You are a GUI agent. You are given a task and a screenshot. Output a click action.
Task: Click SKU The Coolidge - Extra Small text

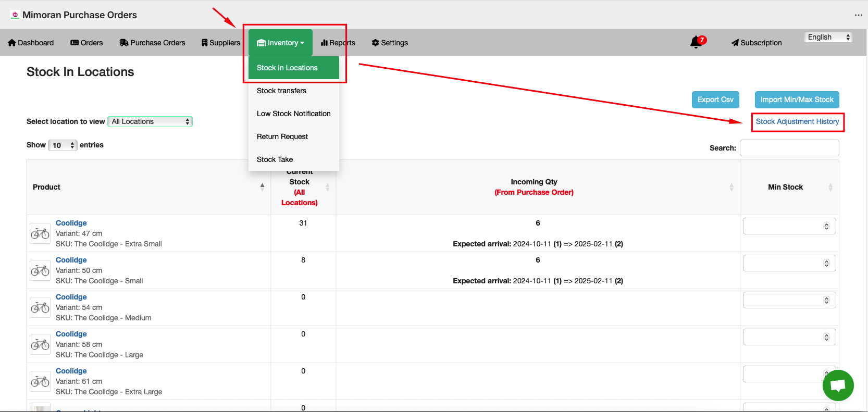tap(109, 244)
